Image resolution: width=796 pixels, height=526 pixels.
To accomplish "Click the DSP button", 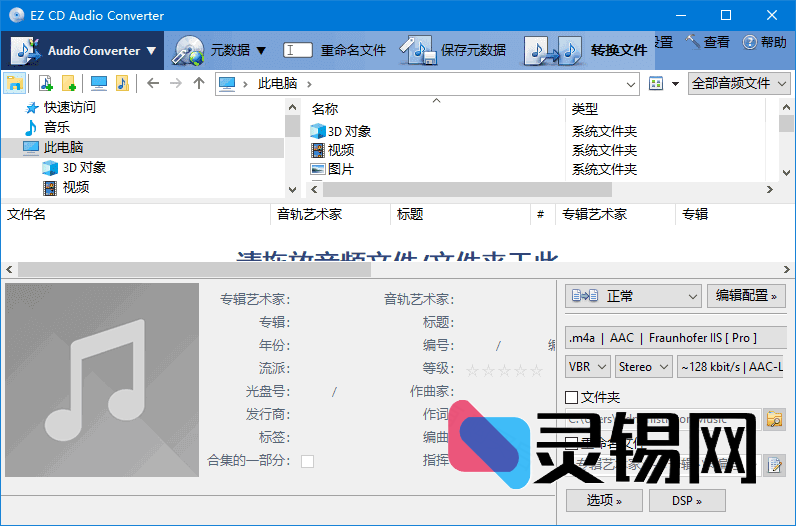I will (687, 501).
